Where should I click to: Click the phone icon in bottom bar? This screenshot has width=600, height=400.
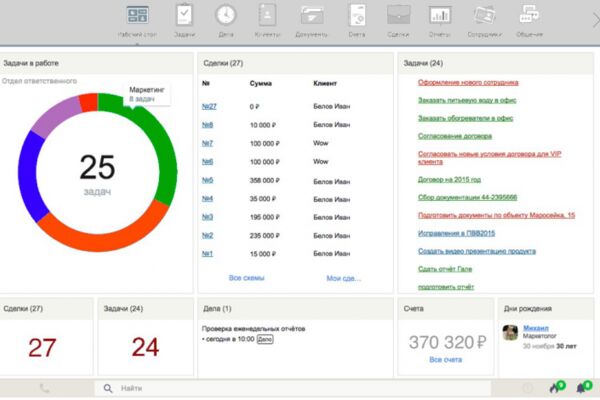pos(44,389)
